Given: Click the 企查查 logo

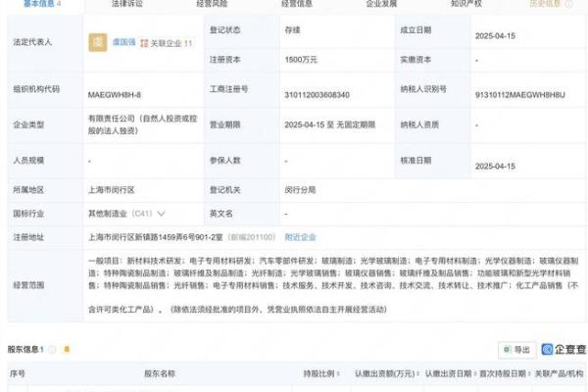Looking at the screenshot, I should tap(563, 349).
